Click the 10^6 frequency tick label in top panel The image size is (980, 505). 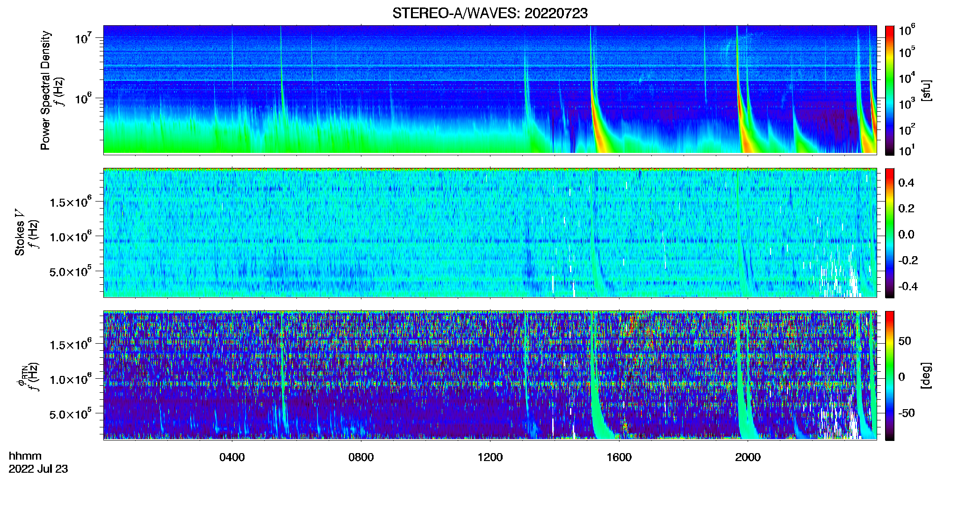tap(84, 99)
